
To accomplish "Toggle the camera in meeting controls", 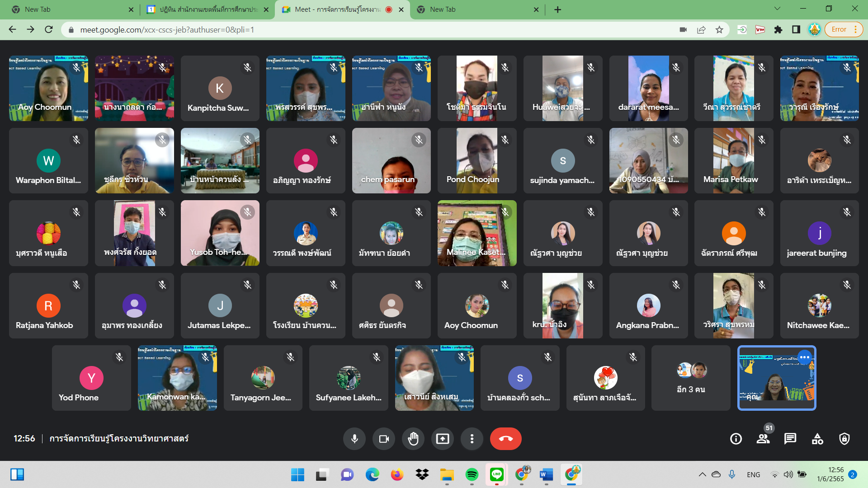I will 384,439.
